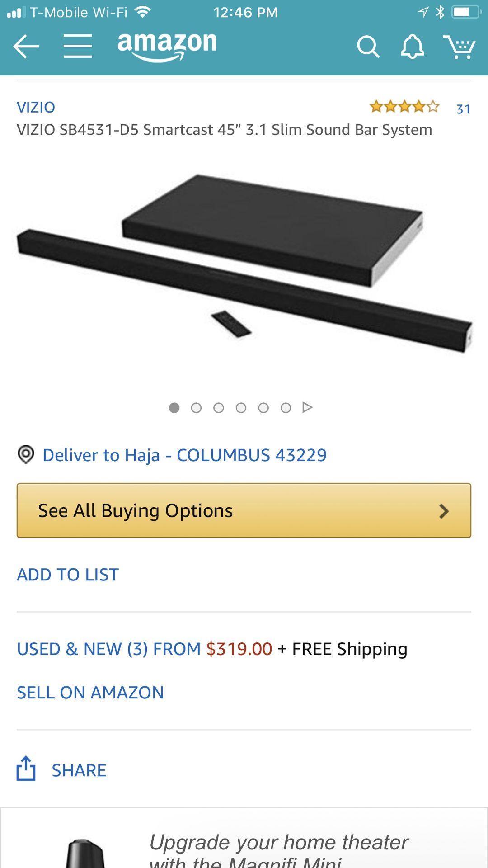Tap chevron on buying options button
This screenshot has width=488, height=868.
444,511
